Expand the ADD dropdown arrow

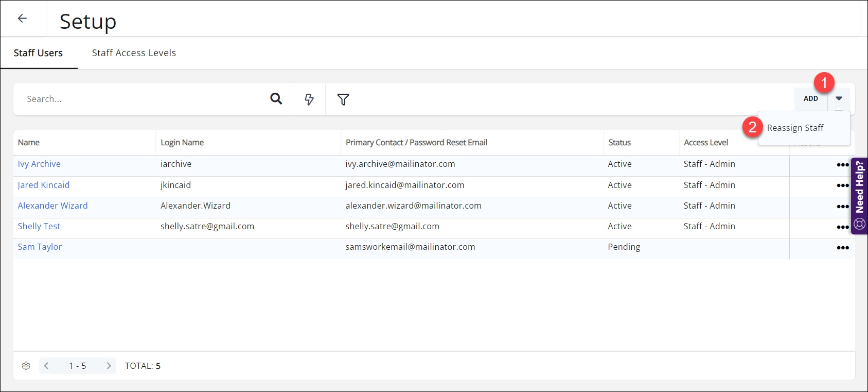pyautogui.click(x=839, y=98)
